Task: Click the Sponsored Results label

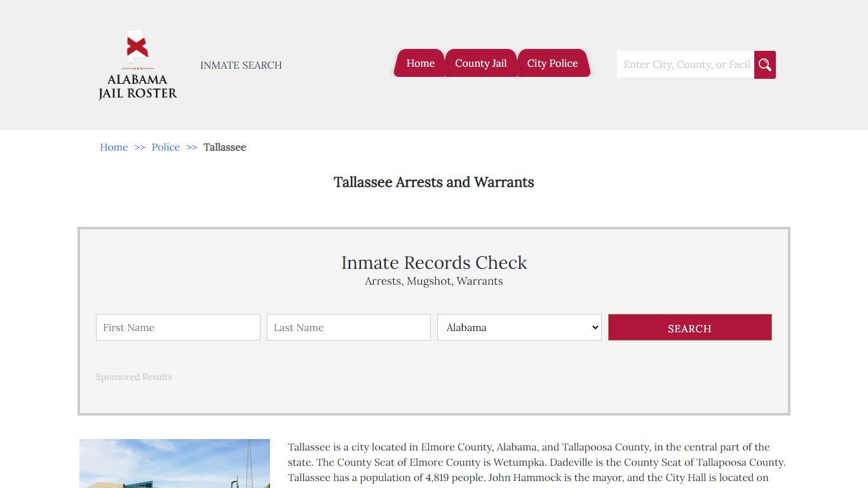Action: click(x=134, y=377)
